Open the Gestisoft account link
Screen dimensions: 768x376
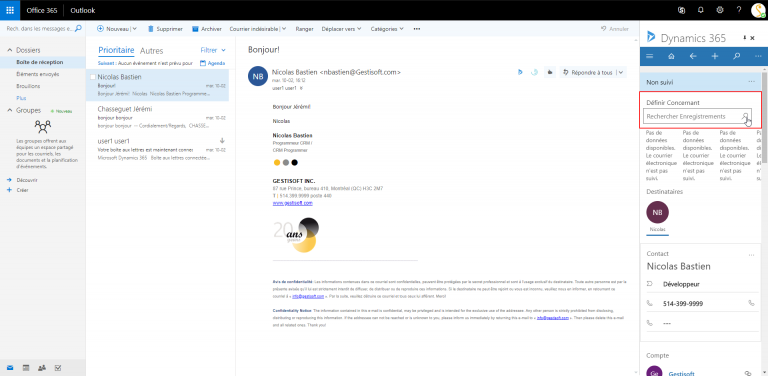[x=681, y=374]
